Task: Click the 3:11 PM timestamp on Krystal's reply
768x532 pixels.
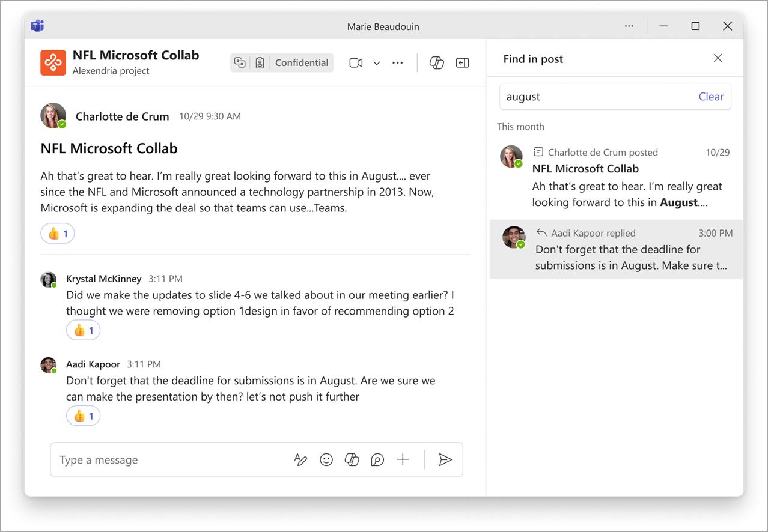Action: coord(165,279)
